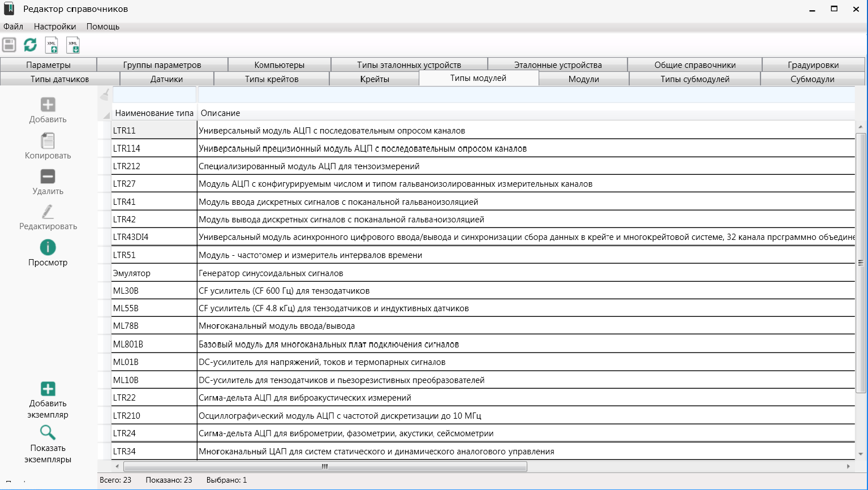
Task: Switch to the Типы субмодулей tab
Action: (x=695, y=79)
